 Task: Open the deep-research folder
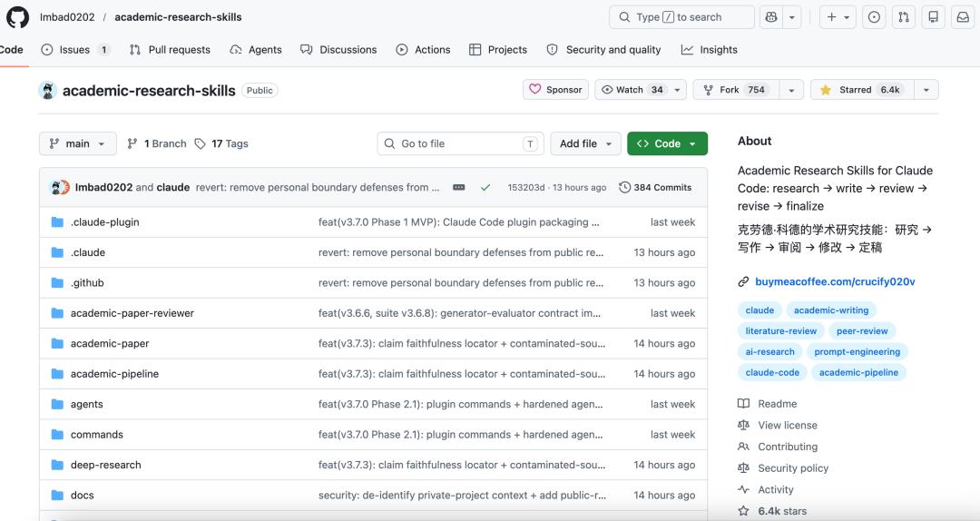105,465
